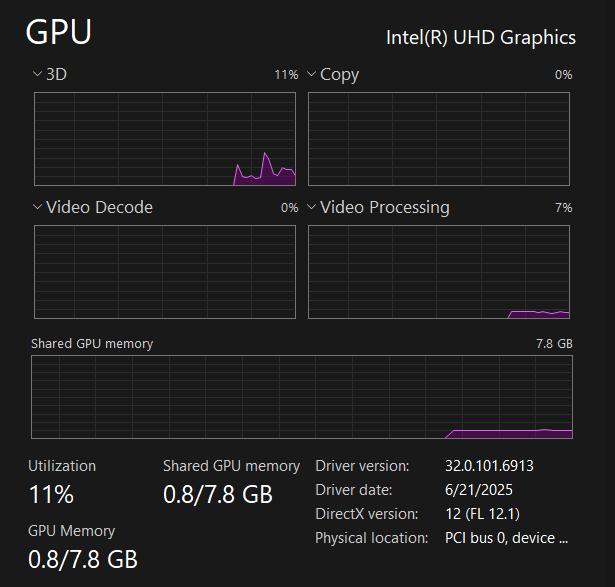Click the 11% Utilization value

51,494
